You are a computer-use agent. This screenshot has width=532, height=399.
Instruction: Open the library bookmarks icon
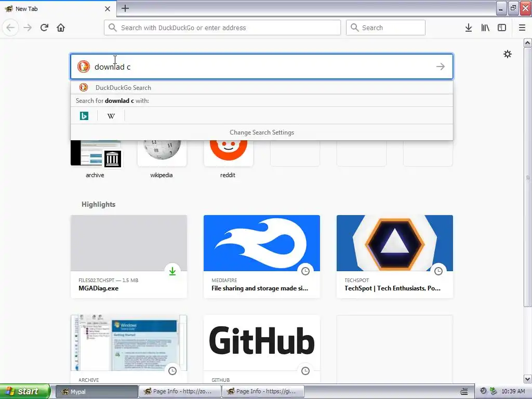point(485,28)
